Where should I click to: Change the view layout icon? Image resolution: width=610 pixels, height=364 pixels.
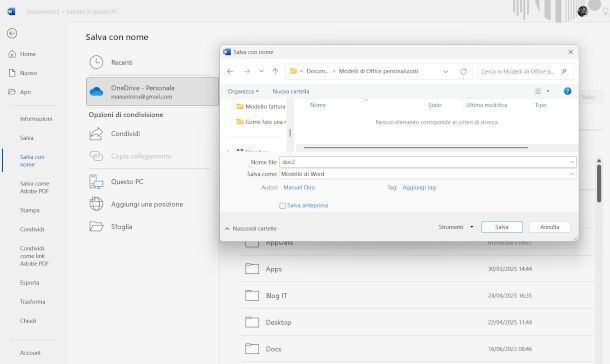pyautogui.click(x=538, y=91)
